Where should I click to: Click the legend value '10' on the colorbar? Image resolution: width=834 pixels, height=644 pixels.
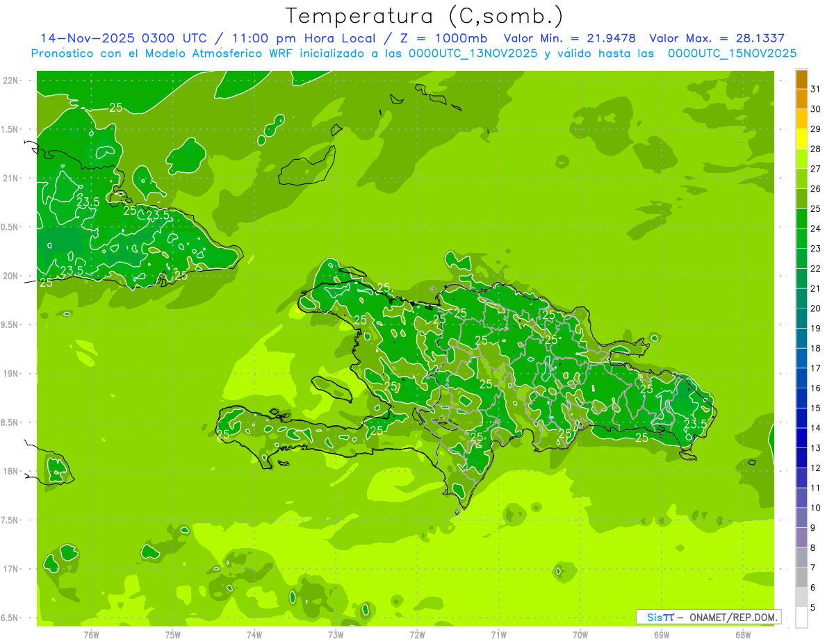click(x=816, y=508)
